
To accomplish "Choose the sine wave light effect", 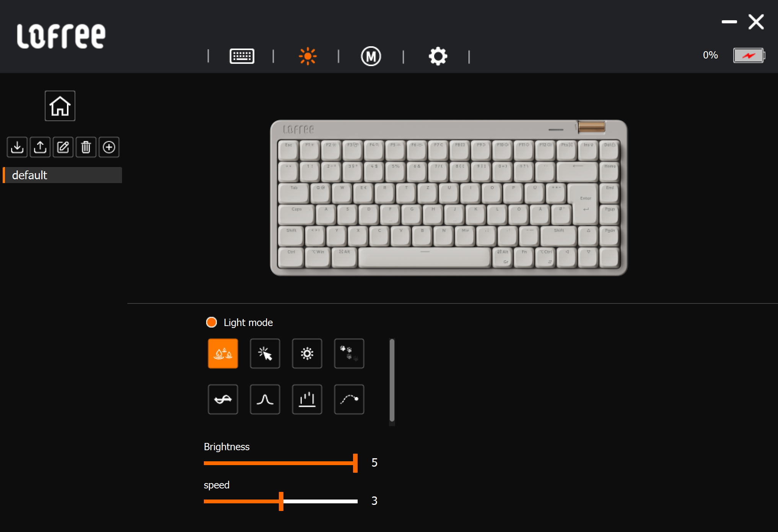I will pyautogui.click(x=223, y=399).
